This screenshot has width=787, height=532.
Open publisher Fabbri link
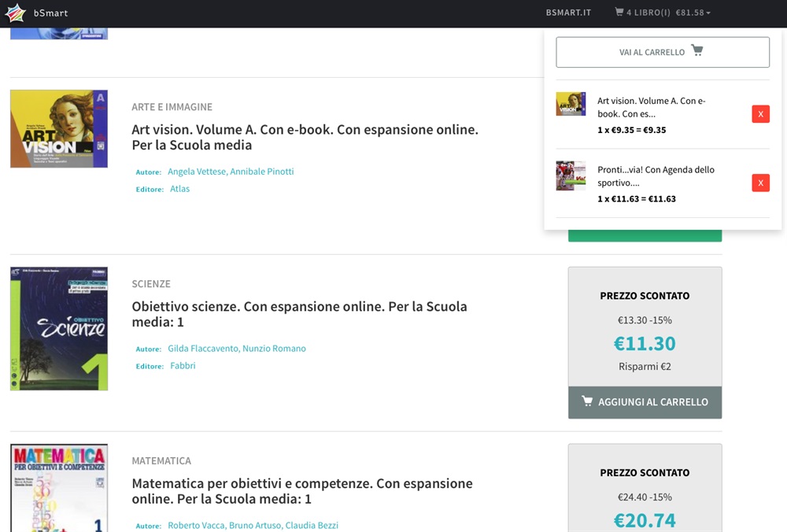pyautogui.click(x=183, y=366)
